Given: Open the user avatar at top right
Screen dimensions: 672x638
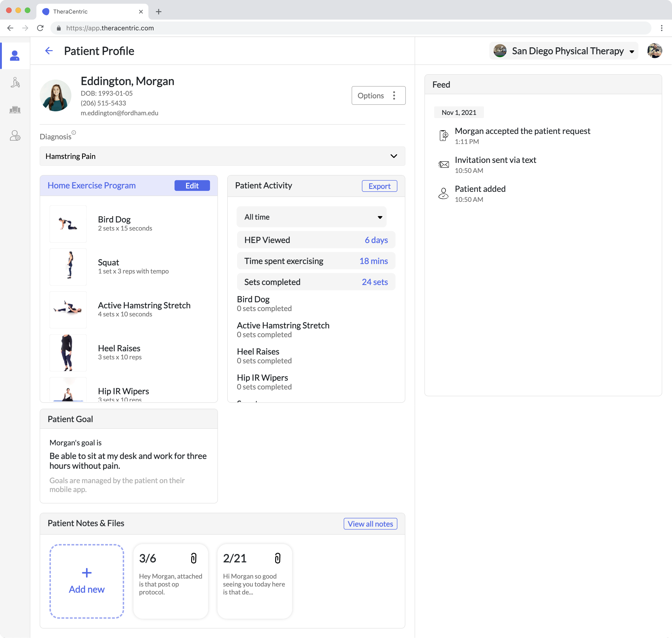Looking at the screenshot, I should (654, 51).
